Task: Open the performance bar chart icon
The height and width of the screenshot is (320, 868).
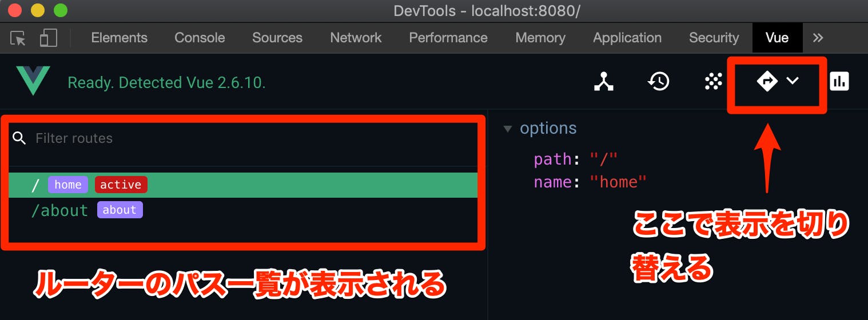Action: tap(839, 82)
